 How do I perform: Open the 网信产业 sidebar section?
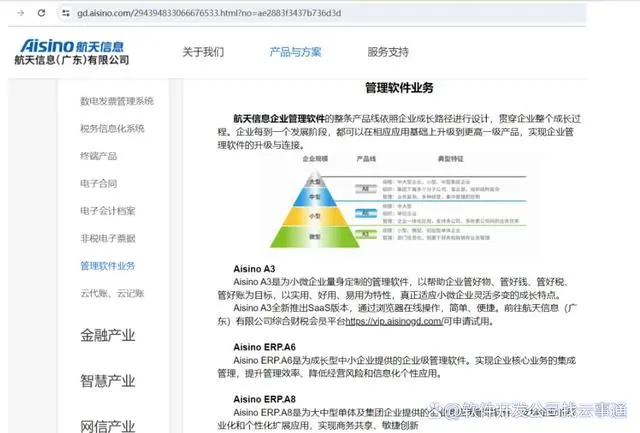pyautogui.click(x=107, y=426)
